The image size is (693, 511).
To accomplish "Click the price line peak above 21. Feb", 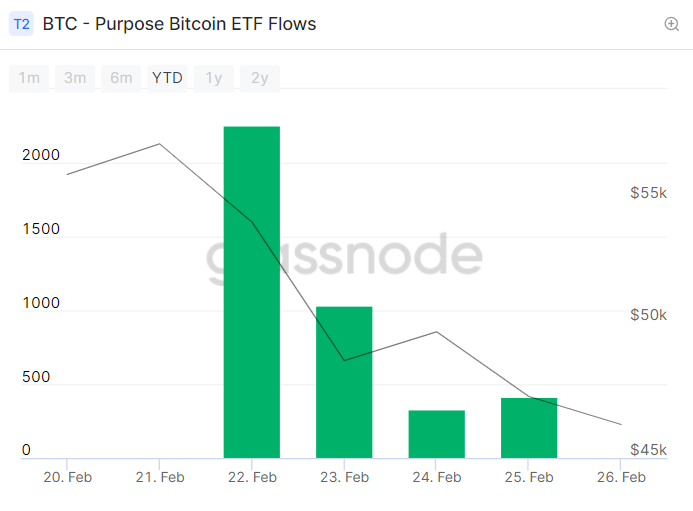I will click(x=160, y=144).
